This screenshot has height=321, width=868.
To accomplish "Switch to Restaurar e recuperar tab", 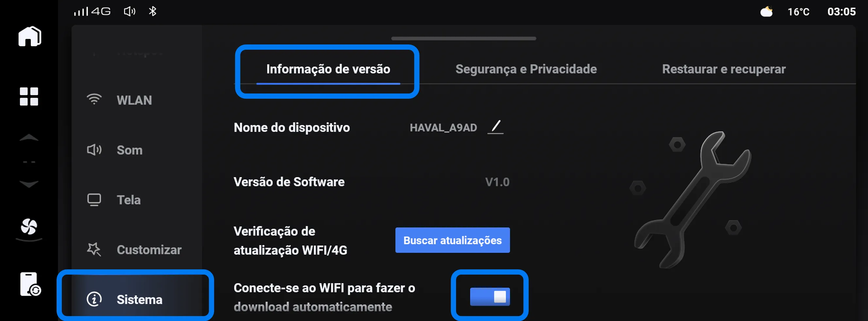I will pos(724,69).
